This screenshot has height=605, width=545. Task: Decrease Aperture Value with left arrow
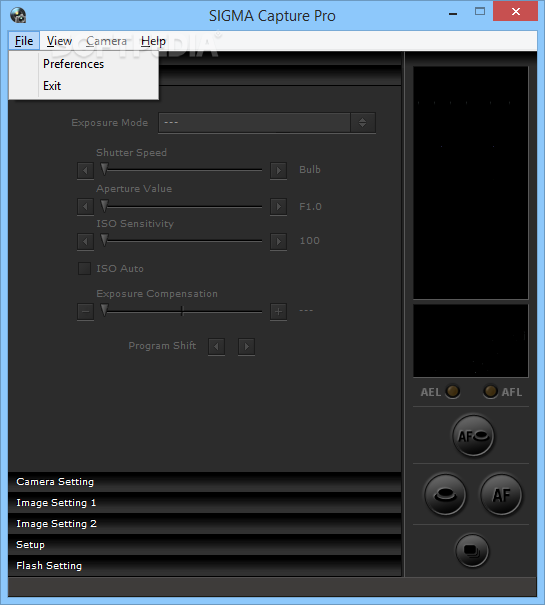click(x=85, y=206)
